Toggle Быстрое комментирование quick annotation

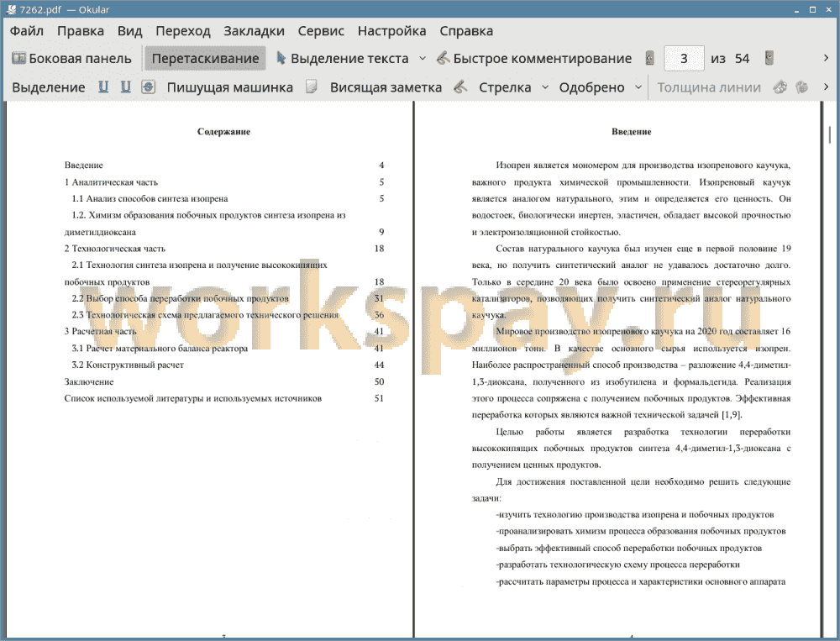coord(534,59)
